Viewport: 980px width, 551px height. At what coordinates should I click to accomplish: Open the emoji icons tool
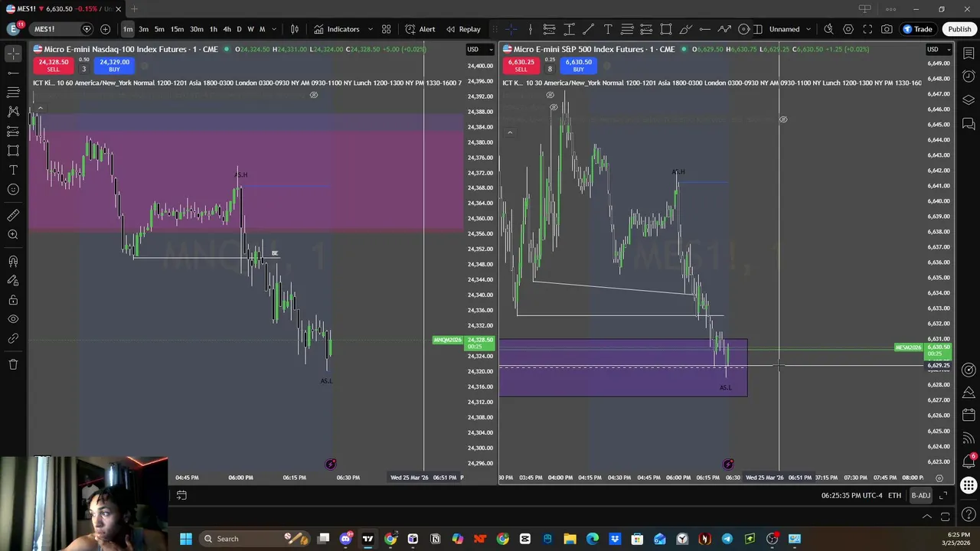tap(13, 189)
